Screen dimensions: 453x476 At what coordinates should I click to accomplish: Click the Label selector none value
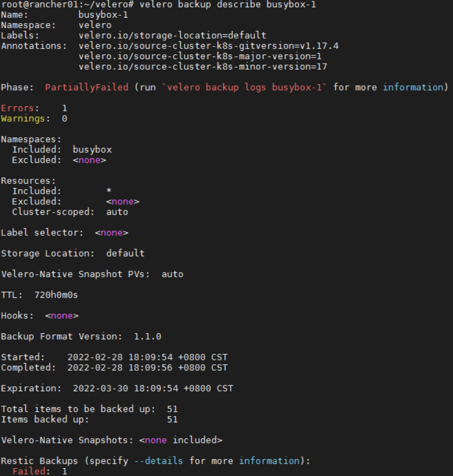111,232
